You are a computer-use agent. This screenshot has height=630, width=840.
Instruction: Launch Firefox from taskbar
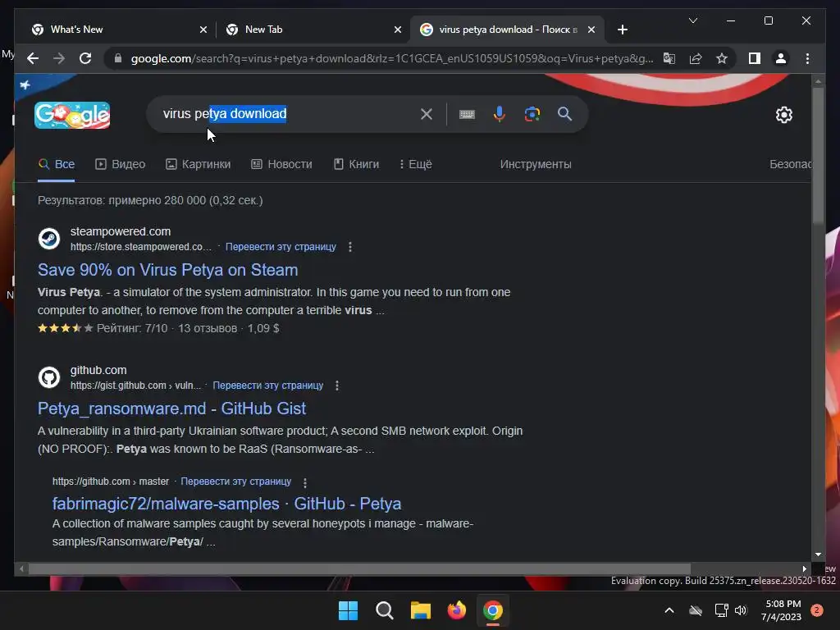pos(456,610)
